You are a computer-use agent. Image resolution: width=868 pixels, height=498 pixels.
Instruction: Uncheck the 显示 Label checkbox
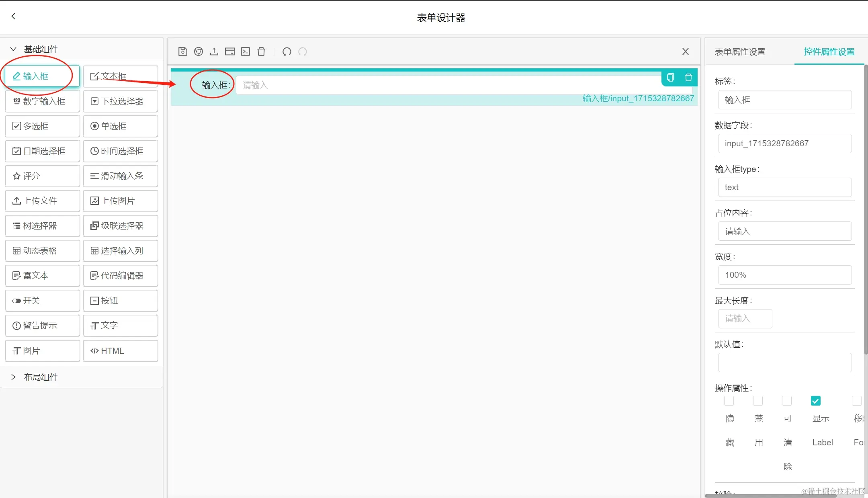click(x=816, y=401)
